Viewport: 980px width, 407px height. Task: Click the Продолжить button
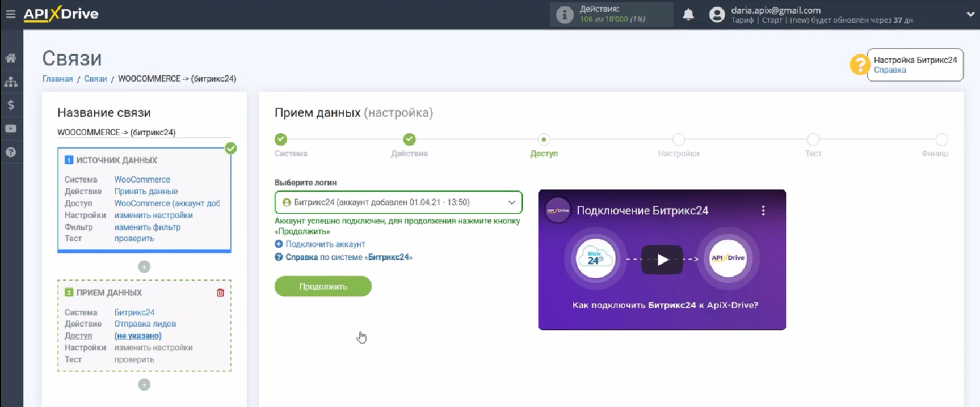pyautogui.click(x=323, y=286)
